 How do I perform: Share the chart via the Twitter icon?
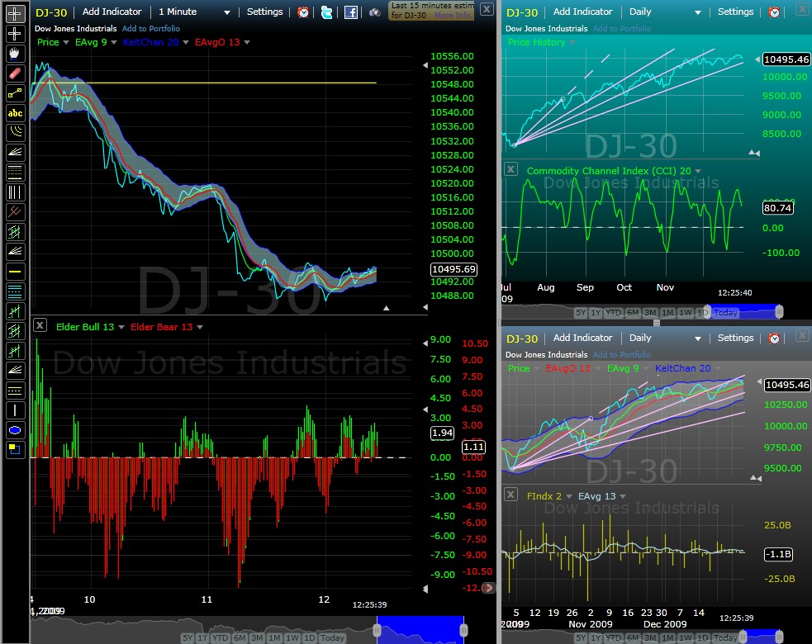point(326,12)
